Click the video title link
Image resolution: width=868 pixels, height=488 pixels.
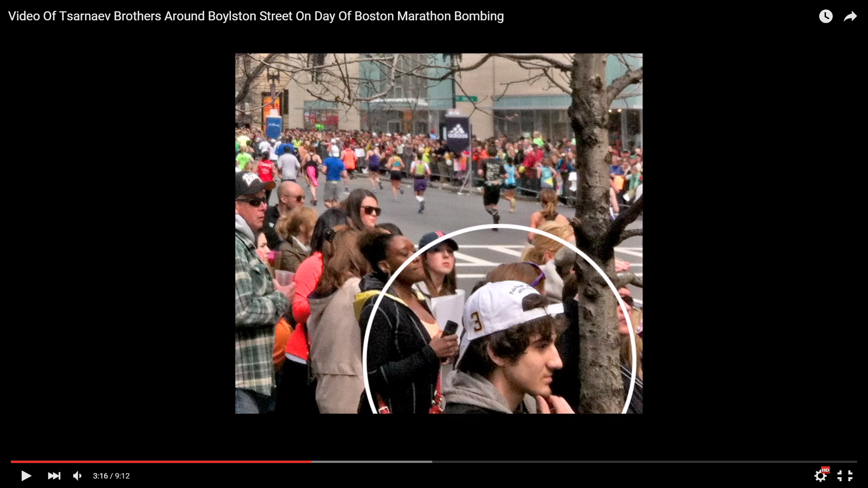(256, 16)
